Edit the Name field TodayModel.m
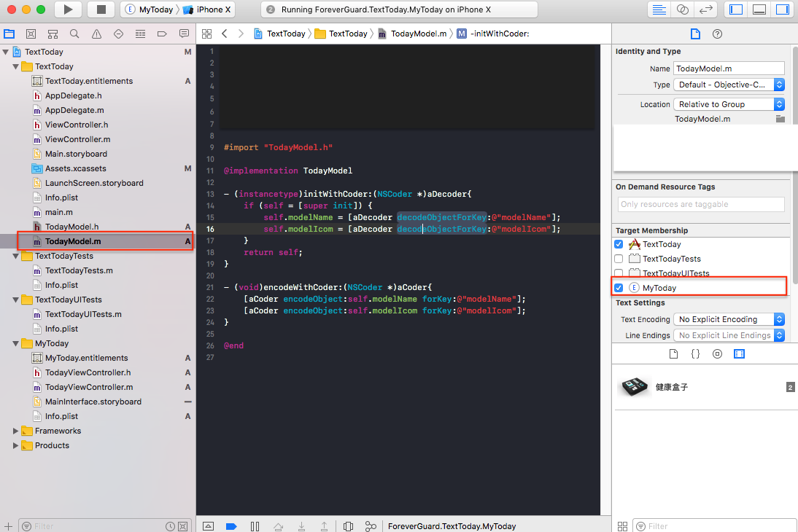Viewport: 798px width, 532px height. click(729, 69)
